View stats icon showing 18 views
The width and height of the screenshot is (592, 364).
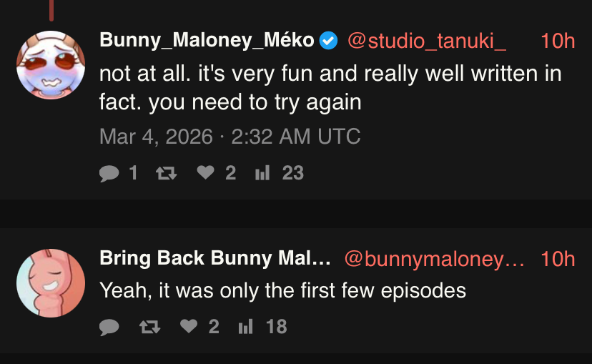coord(245,327)
